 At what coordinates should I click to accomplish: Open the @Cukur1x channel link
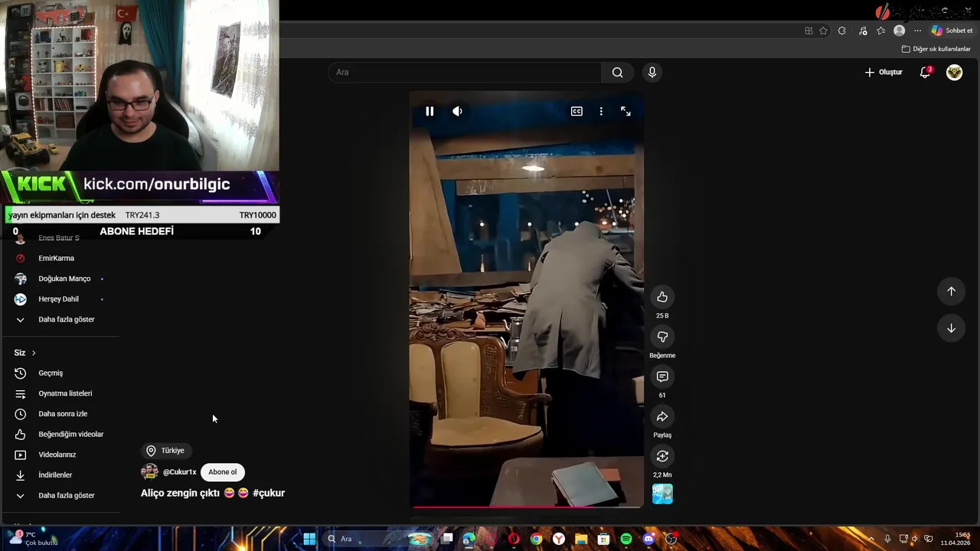[x=180, y=472]
